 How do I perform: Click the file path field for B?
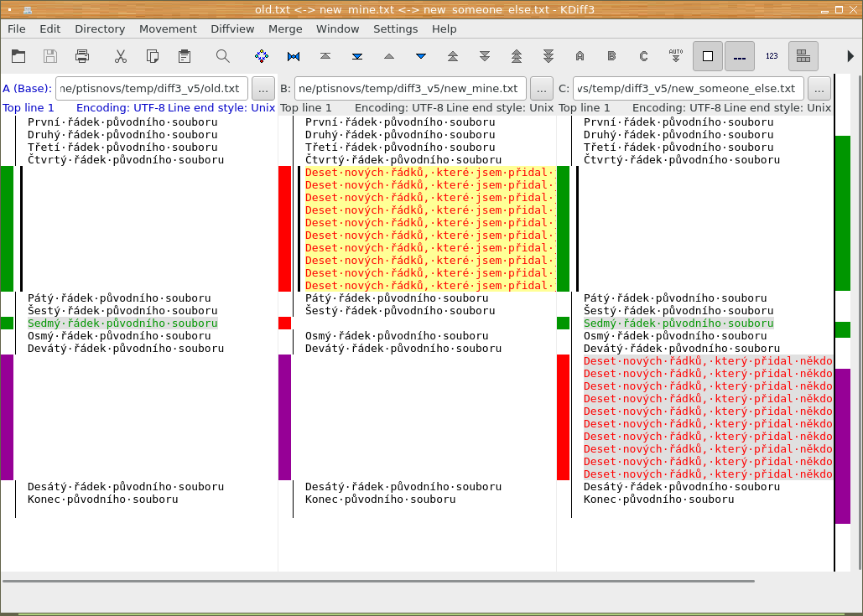tap(410, 88)
